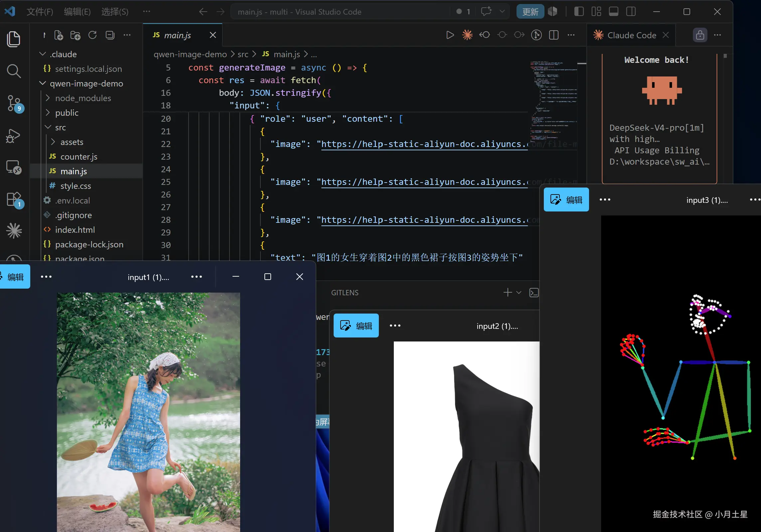Create a new folder in Explorer
Image resolution: width=761 pixels, height=532 pixels.
tap(76, 35)
